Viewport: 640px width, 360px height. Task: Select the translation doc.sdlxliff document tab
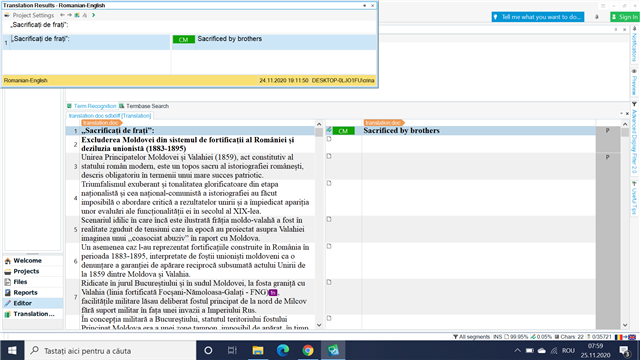110,116
